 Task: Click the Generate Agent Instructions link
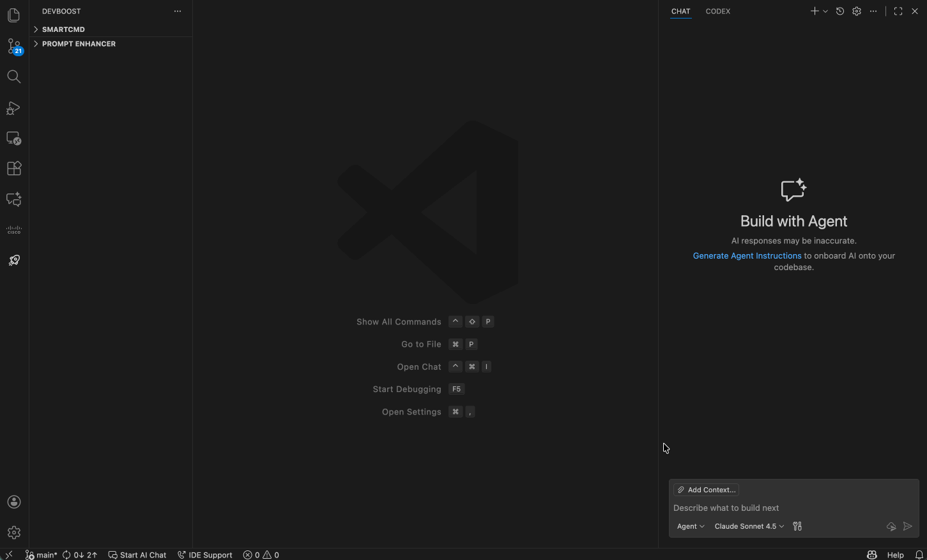[747, 255]
